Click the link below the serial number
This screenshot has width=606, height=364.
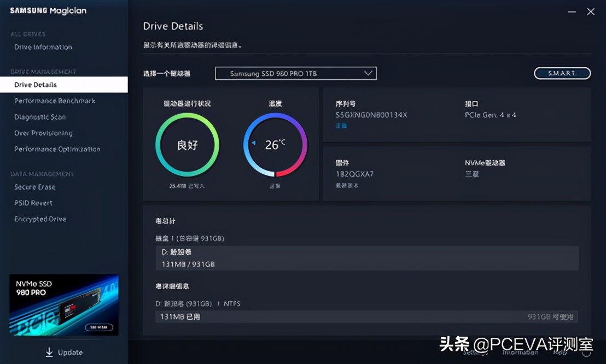pyautogui.click(x=341, y=126)
